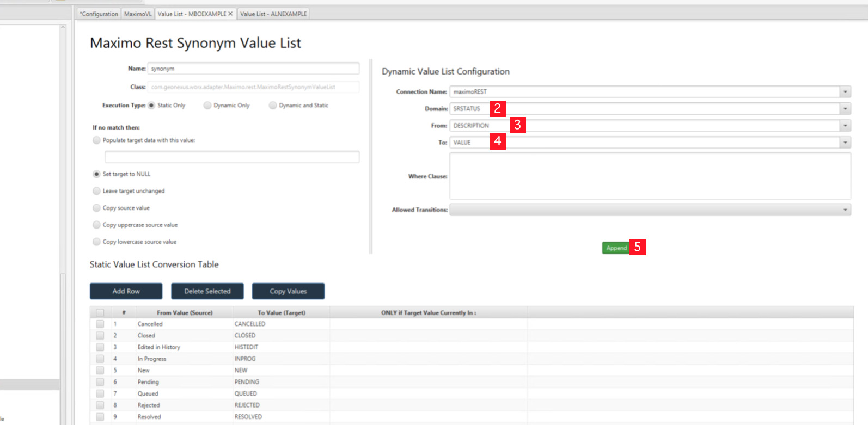Check the Cancelled row checkbox
The width and height of the screenshot is (868, 425).
(x=100, y=324)
